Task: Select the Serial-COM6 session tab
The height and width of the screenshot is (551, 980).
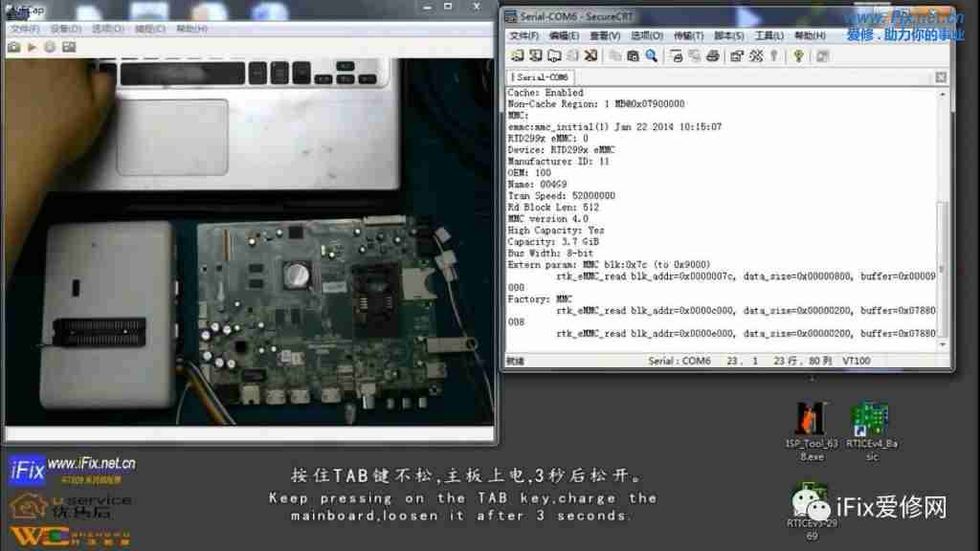Action: tap(540, 77)
